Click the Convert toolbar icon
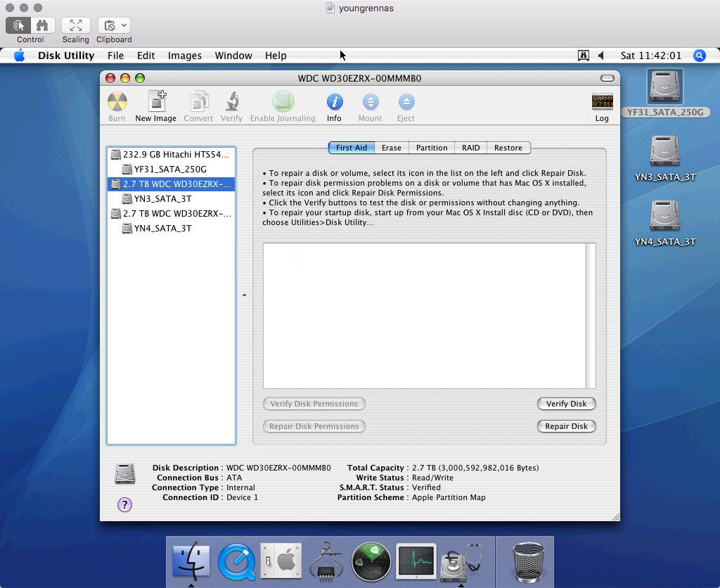 point(198,101)
